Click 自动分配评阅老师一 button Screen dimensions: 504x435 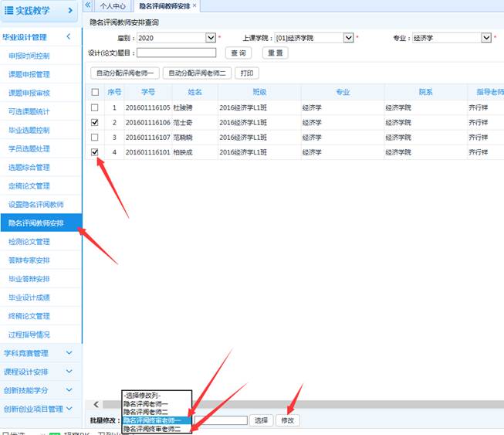124,73
